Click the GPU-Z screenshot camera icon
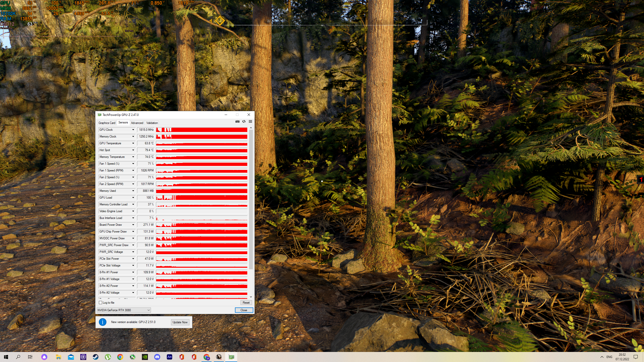 [x=237, y=121]
